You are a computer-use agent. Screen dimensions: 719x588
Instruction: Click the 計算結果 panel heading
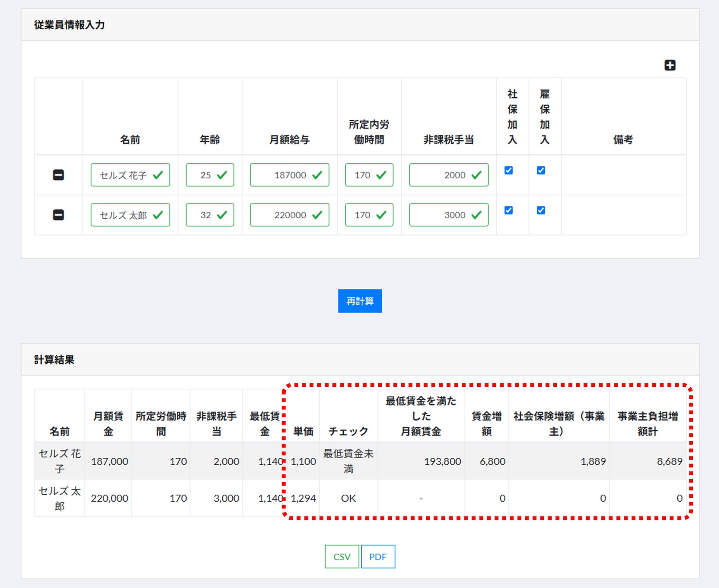(x=54, y=360)
